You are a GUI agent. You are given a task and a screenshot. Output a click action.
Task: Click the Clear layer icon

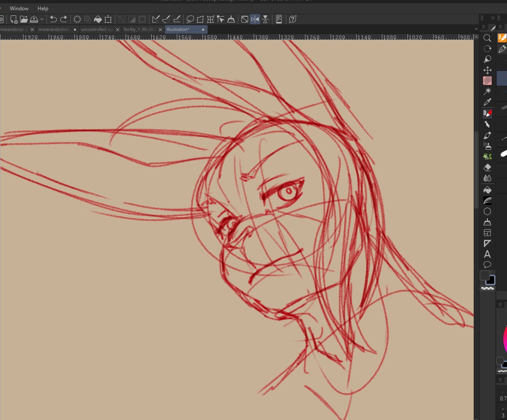77,19
